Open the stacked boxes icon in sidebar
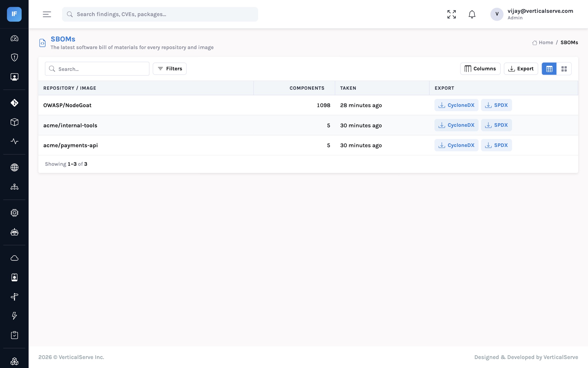The height and width of the screenshot is (368, 588). (x=14, y=361)
